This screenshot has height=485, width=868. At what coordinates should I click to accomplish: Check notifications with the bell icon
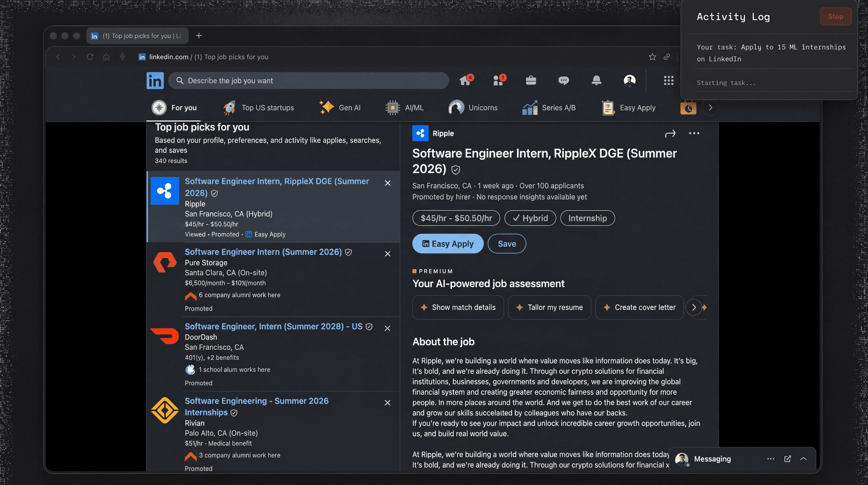[x=596, y=80]
